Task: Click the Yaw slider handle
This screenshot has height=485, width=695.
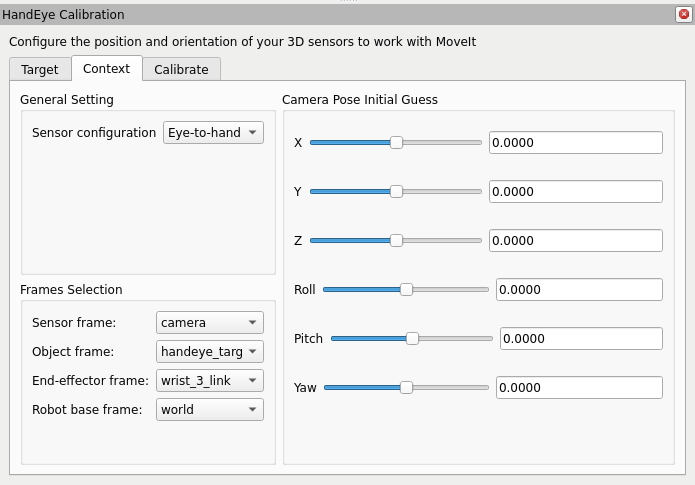Action: (x=406, y=387)
